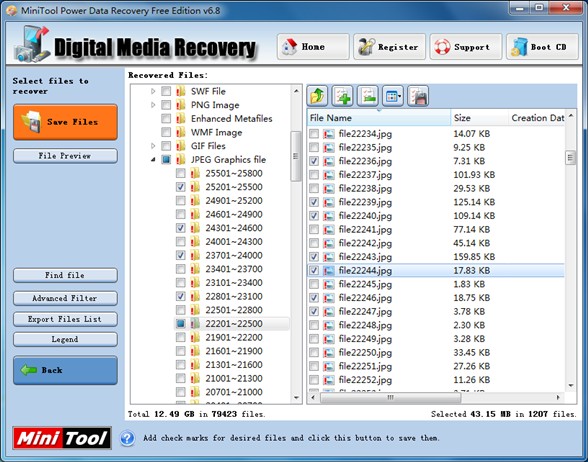The width and height of the screenshot is (588, 462).
Task: Click the file list horizontal scrollbar thumb
Action: [390, 398]
